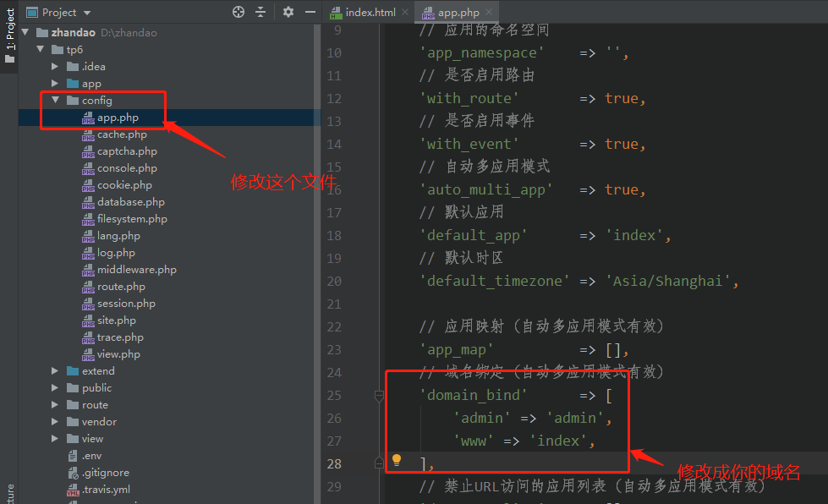Image resolution: width=828 pixels, height=504 pixels.
Task: Collapse the config folder
Action: [x=55, y=101]
